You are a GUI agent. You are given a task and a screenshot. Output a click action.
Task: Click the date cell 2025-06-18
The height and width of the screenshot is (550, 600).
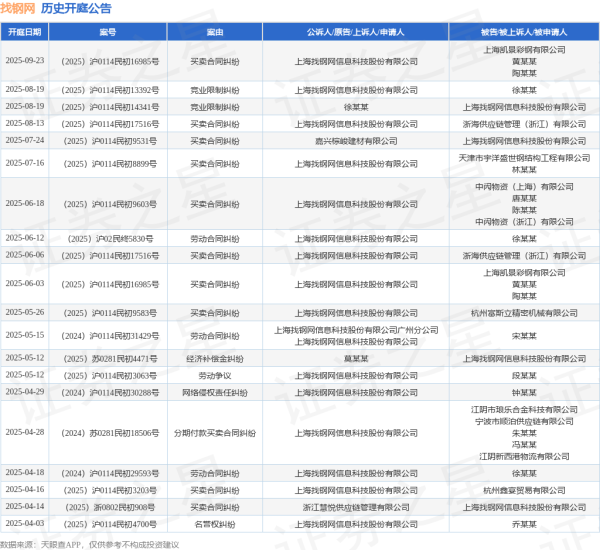(x=25, y=203)
